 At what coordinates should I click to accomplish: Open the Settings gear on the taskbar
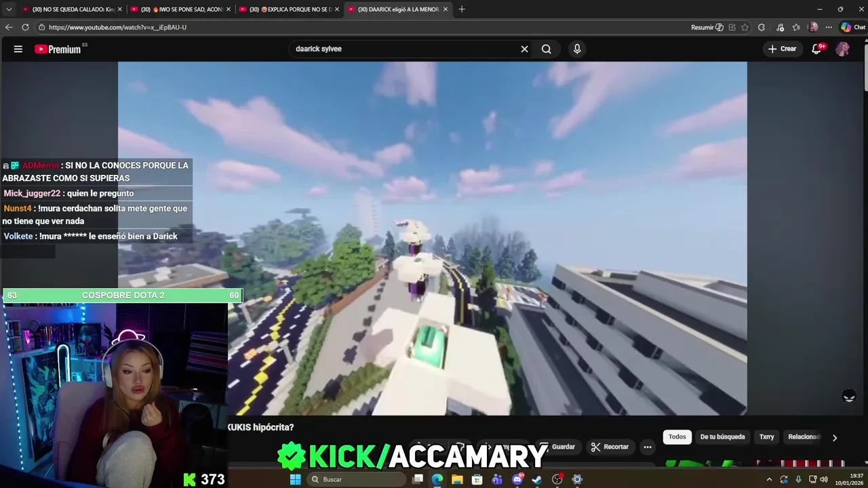point(577,479)
